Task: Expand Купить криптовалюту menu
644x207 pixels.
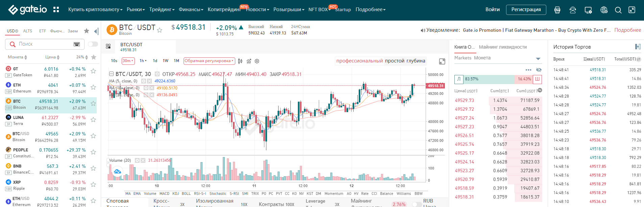Action: click(x=95, y=9)
